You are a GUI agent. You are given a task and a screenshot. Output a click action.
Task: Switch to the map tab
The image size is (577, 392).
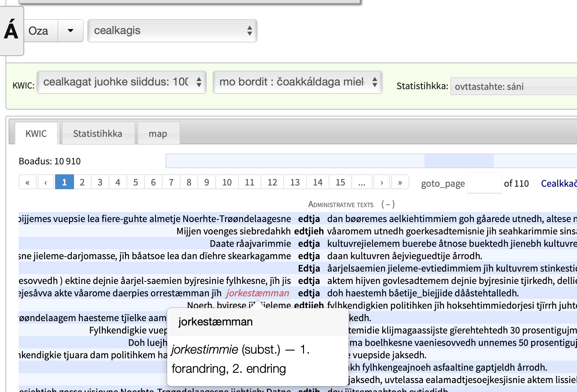pyautogui.click(x=158, y=133)
